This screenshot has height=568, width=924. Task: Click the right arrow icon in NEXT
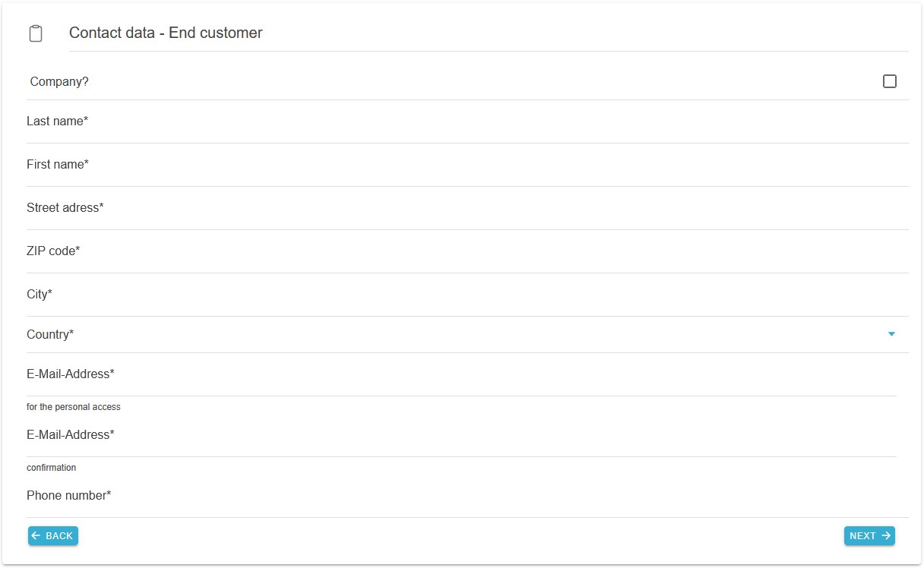click(886, 536)
